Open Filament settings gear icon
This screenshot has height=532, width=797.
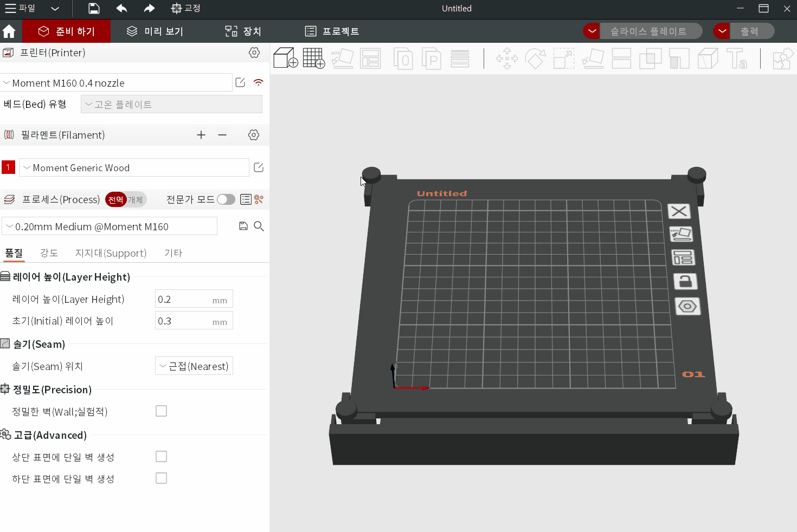[254, 135]
